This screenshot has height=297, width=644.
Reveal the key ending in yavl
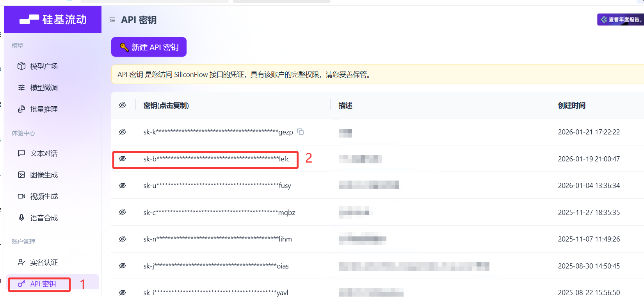pos(123,293)
